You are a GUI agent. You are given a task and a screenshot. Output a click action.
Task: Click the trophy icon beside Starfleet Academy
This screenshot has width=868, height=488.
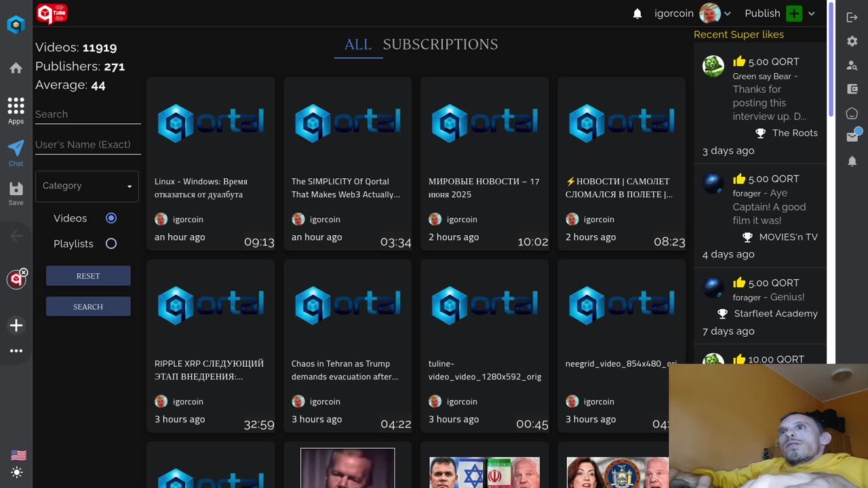[x=722, y=314]
